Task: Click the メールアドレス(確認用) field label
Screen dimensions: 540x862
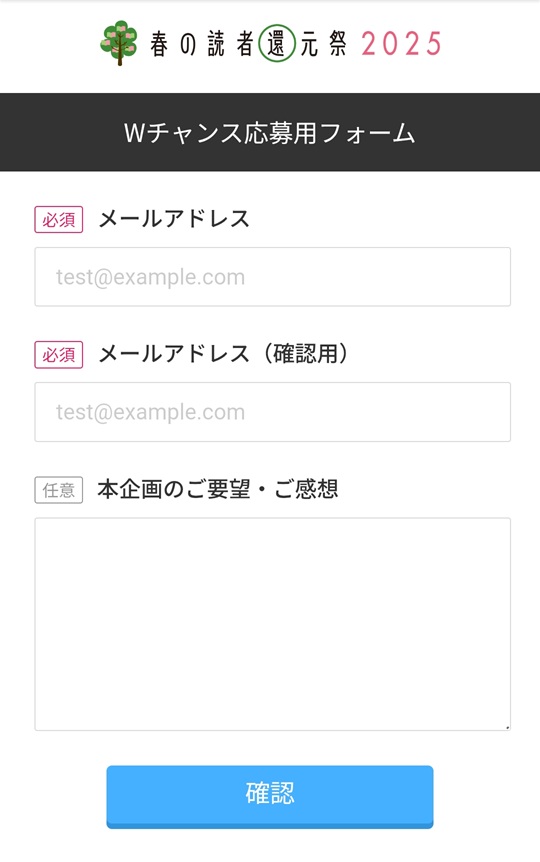Action: (223, 353)
